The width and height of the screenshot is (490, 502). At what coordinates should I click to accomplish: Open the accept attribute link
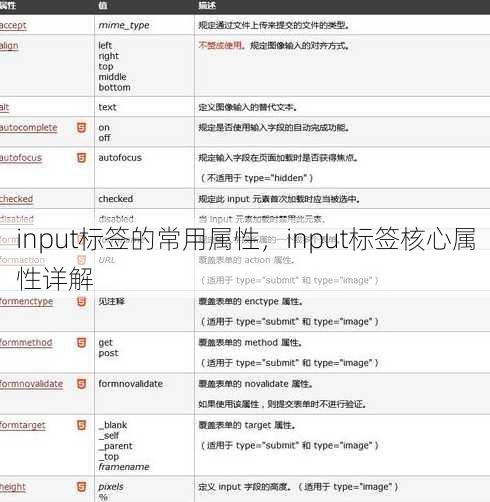click(13, 26)
